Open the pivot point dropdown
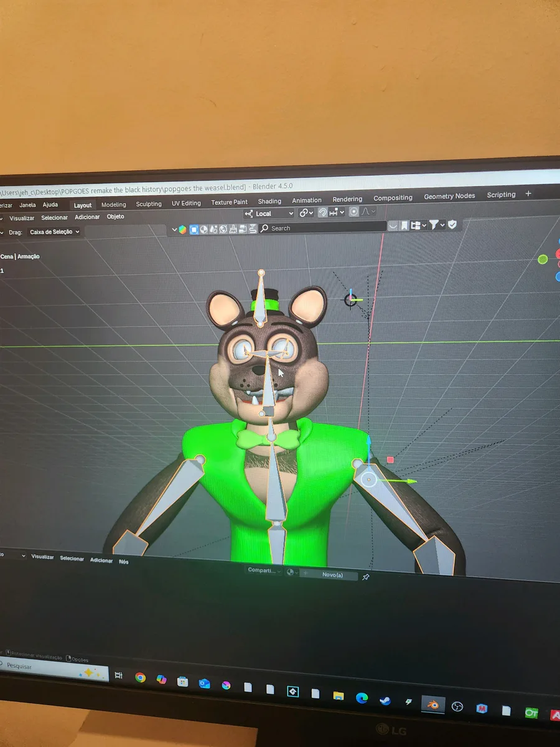 pyautogui.click(x=306, y=213)
